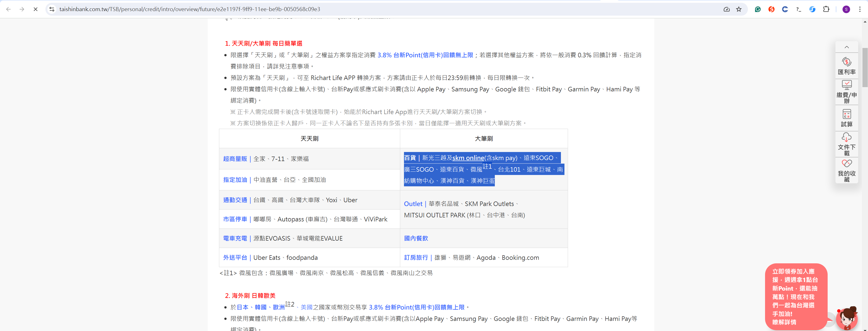Click 指定加油 category label

(235, 180)
